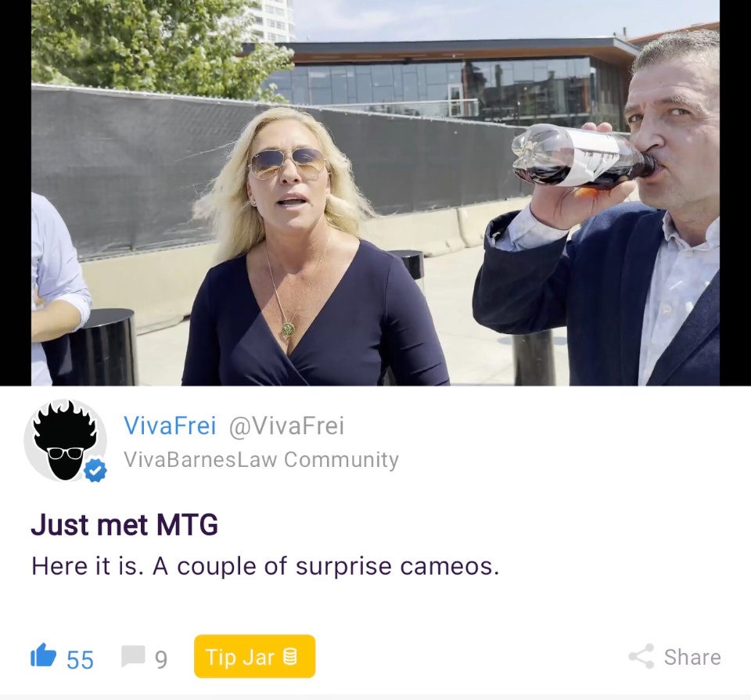Screen dimensions: 751x700
Task: Play the video thumbnail at its center
Action: [375, 192]
